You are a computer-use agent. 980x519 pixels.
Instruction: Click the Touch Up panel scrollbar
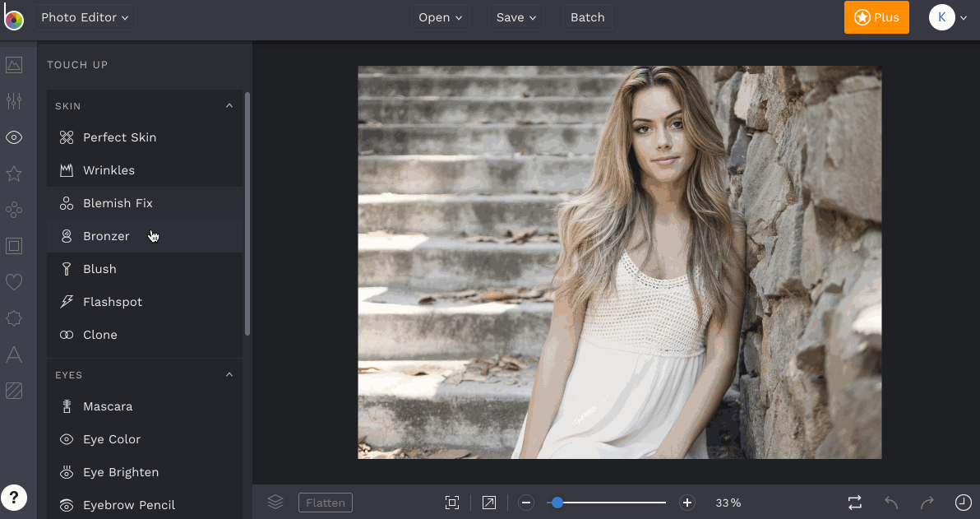click(247, 214)
